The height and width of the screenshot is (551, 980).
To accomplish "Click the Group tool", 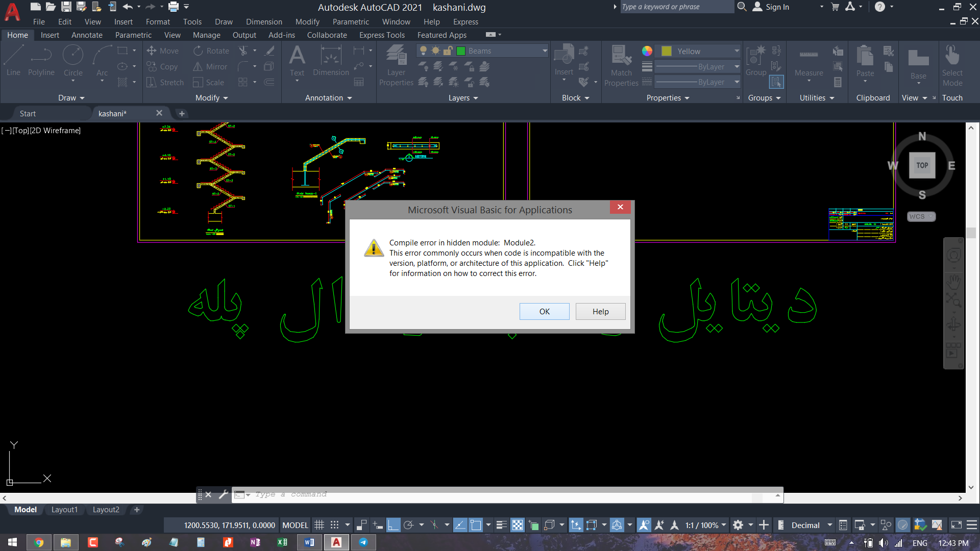I will tap(756, 61).
